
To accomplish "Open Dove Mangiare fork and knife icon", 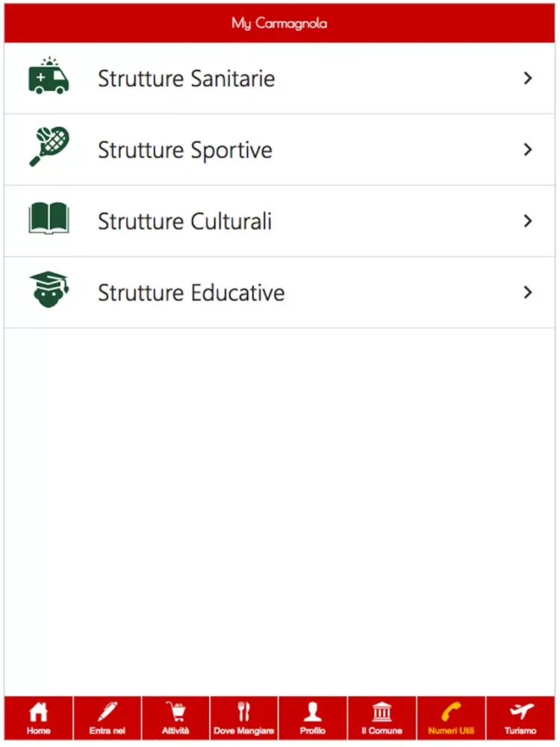I will click(x=244, y=712).
